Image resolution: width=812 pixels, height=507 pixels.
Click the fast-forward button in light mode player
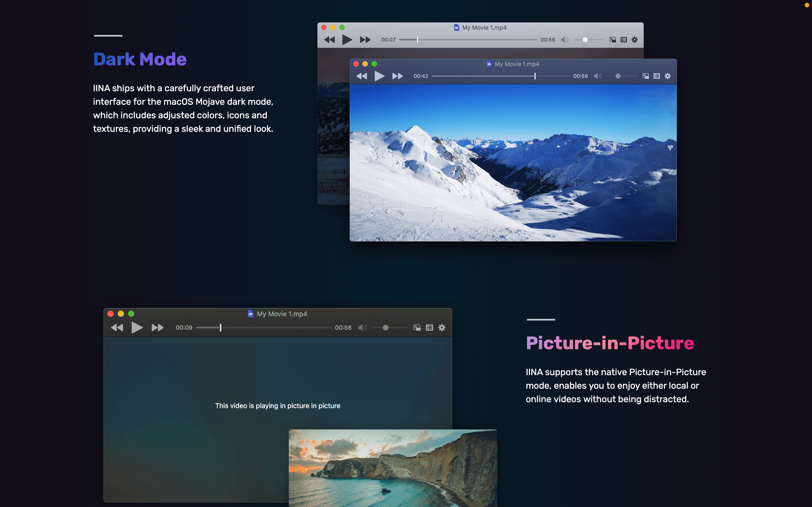[x=364, y=40]
